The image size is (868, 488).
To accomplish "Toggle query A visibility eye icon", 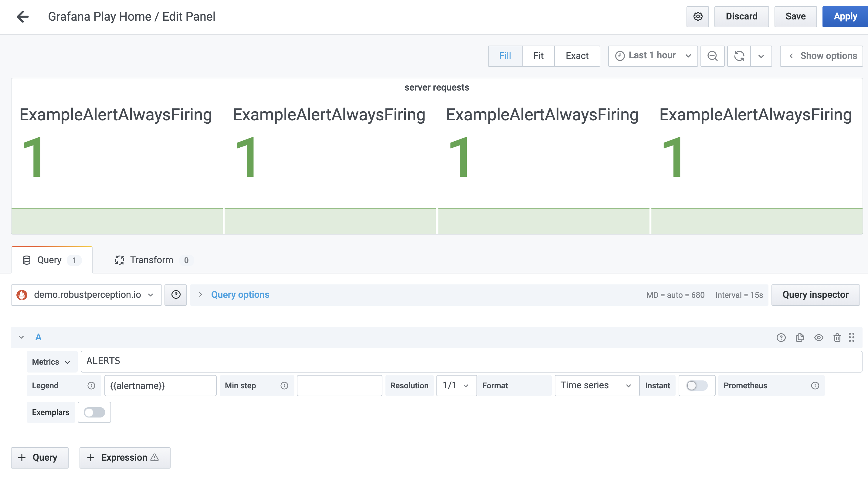I will pyautogui.click(x=819, y=338).
